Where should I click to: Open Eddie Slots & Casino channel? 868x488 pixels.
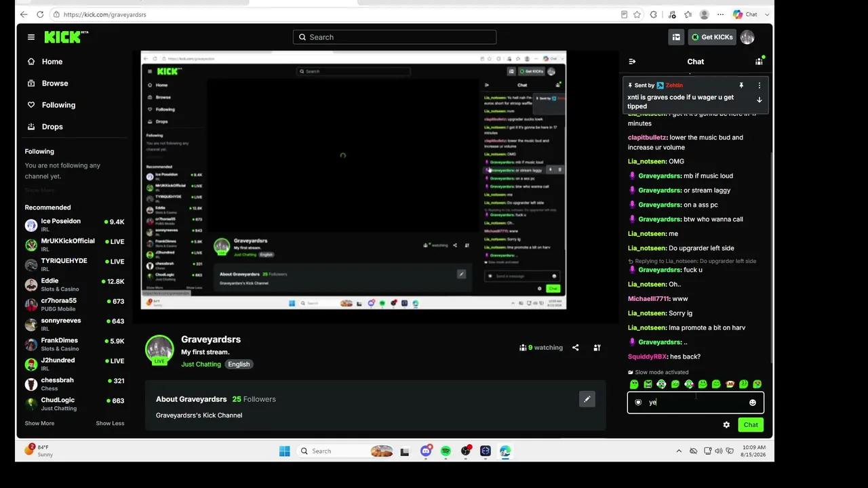(75, 285)
